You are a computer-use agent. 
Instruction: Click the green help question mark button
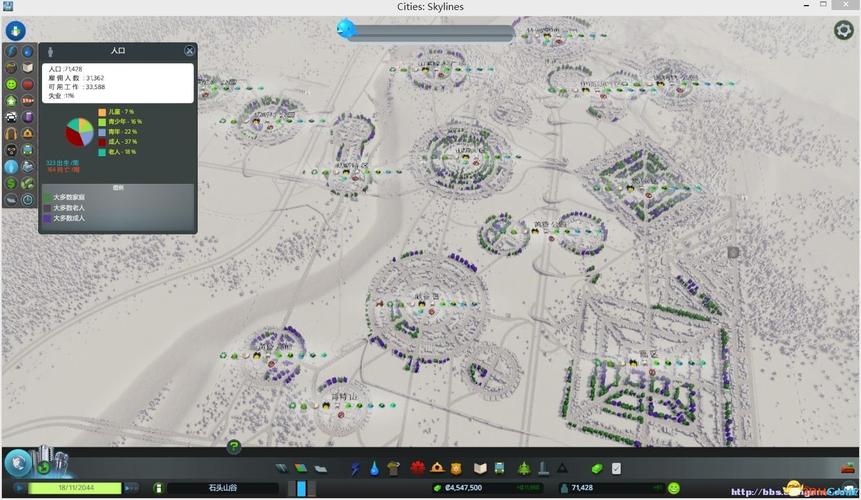tap(234, 447)
